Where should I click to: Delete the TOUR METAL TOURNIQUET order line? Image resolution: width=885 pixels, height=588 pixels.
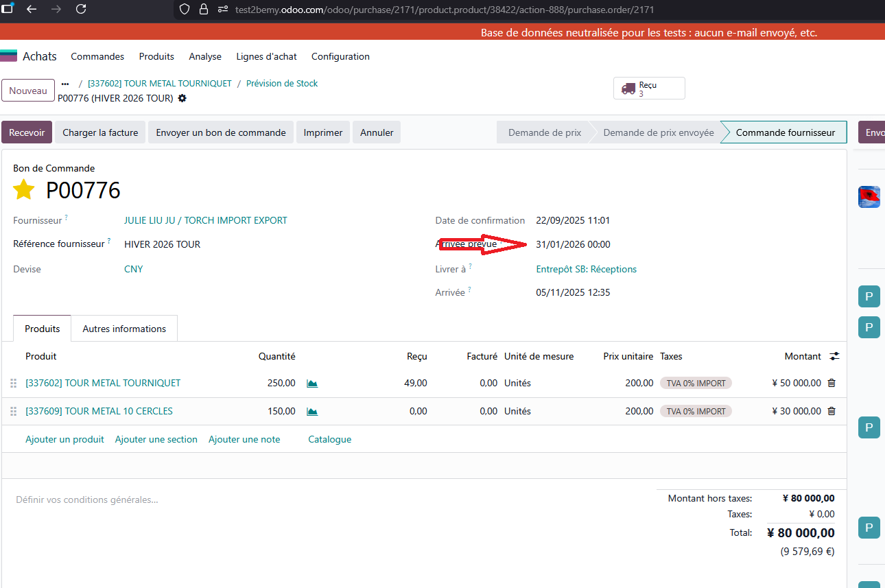[831, 384]
